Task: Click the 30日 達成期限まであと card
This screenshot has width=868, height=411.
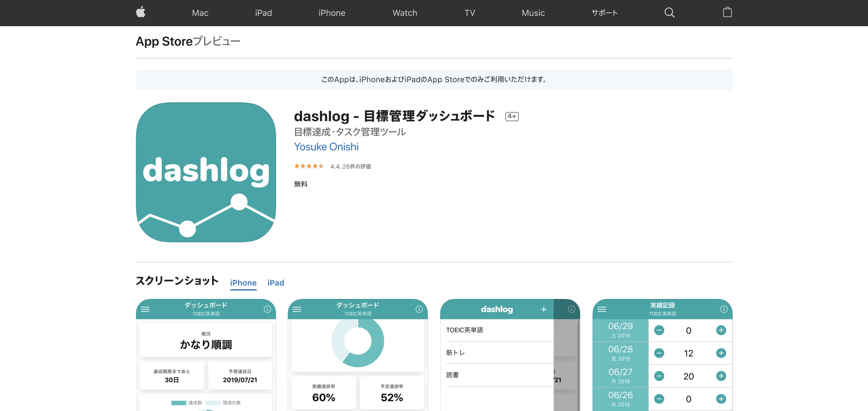Action: coord(172,375)
